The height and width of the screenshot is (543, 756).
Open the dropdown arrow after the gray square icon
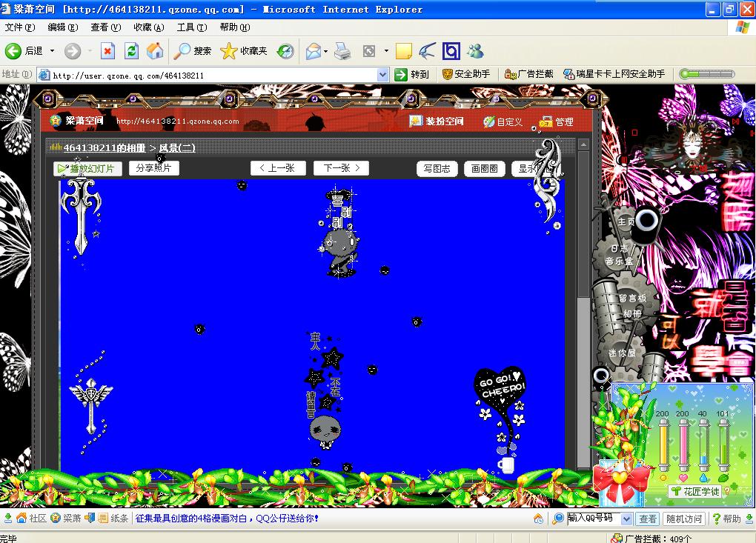click(386, 50)
